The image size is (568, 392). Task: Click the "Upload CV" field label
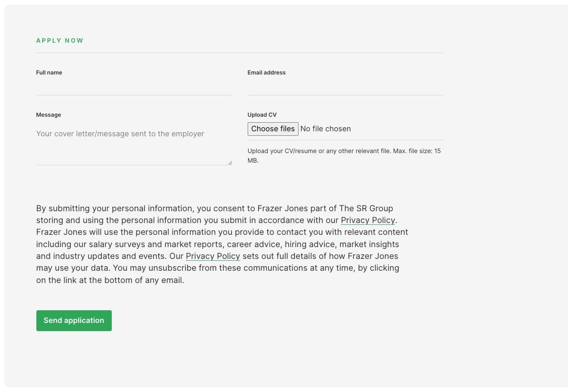tap(262, 115)
